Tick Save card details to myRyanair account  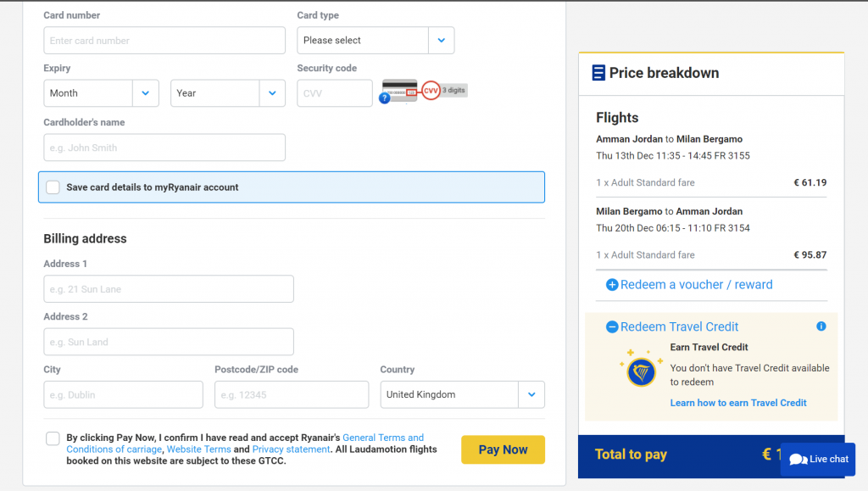[53, 187]
